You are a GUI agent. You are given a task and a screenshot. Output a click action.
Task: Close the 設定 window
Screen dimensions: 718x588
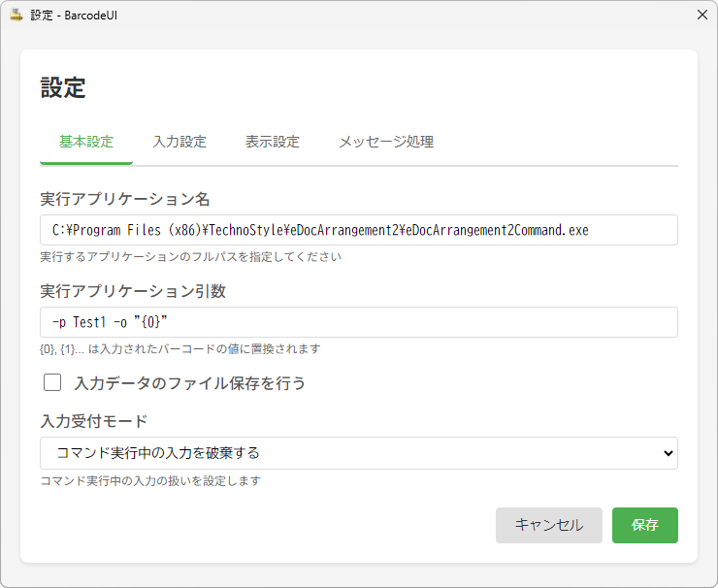[702, 15]
